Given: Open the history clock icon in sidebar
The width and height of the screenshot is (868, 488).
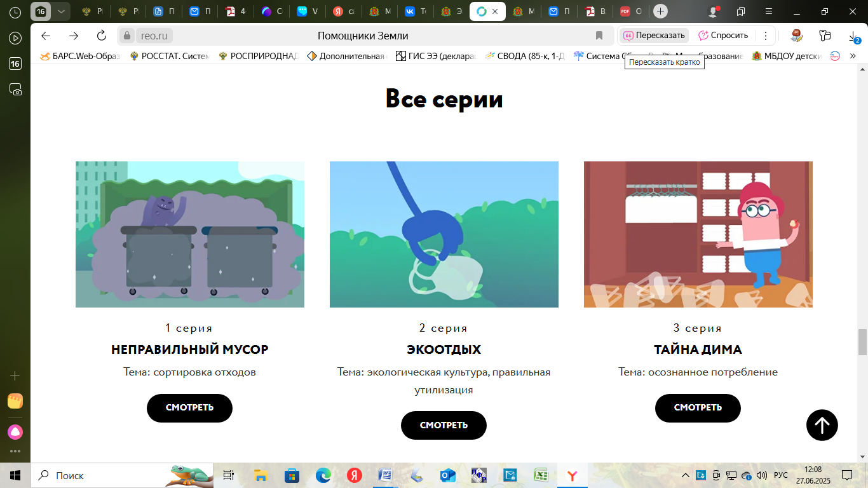Looking at the screenshot, I should tap(15, 11).
